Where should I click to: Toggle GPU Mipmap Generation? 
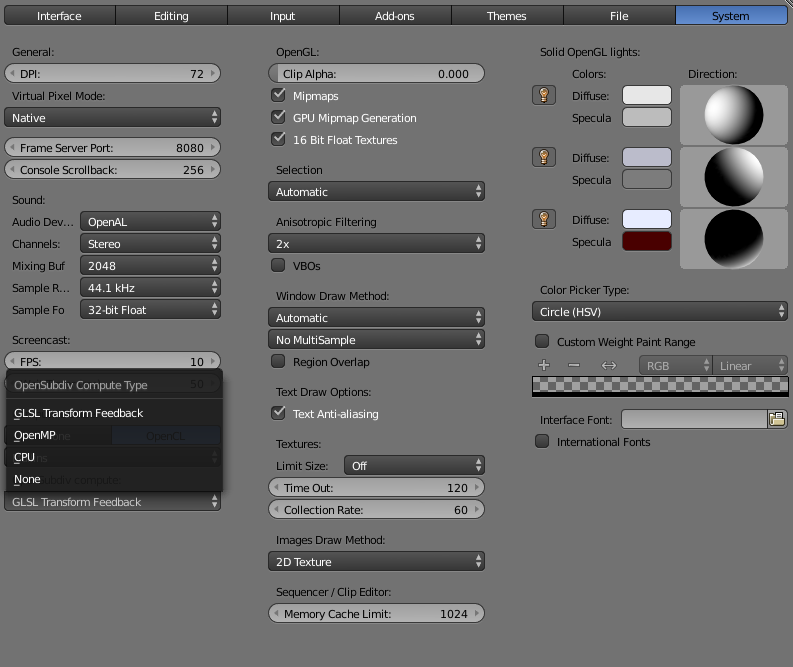coord(278,117)
